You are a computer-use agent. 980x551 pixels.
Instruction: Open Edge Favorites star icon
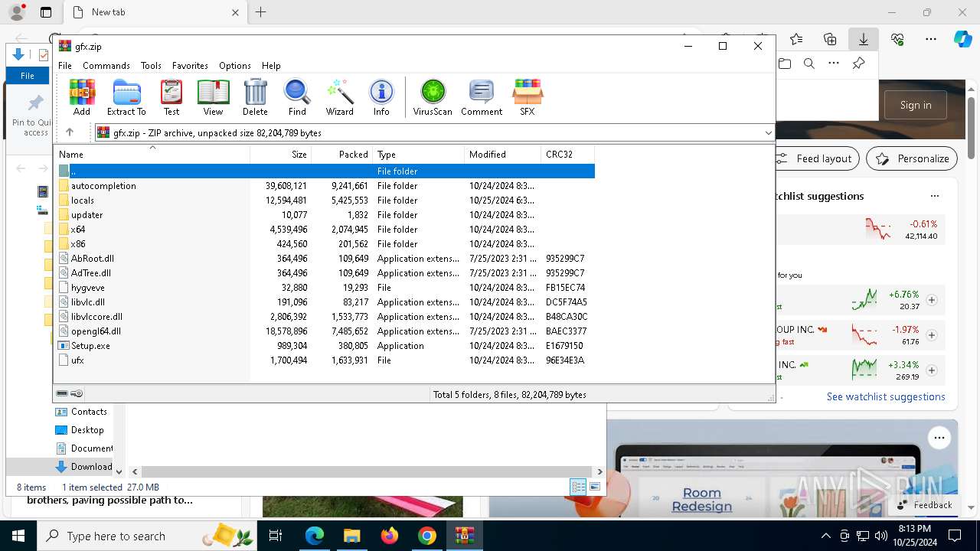click(796, 39)
